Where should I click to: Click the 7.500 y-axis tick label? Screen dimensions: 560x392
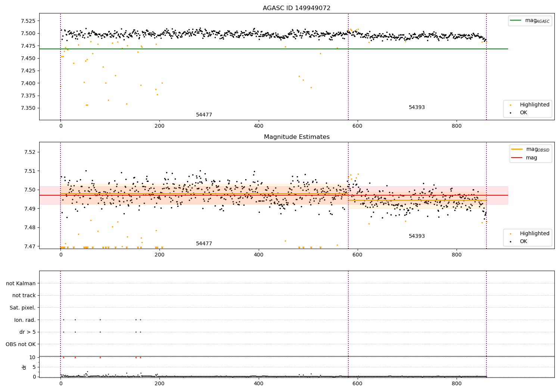(x=28, y=33)
